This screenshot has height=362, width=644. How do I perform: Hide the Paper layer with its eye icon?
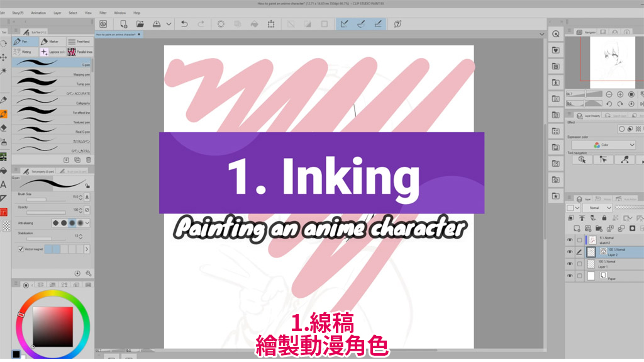[570, 276]
